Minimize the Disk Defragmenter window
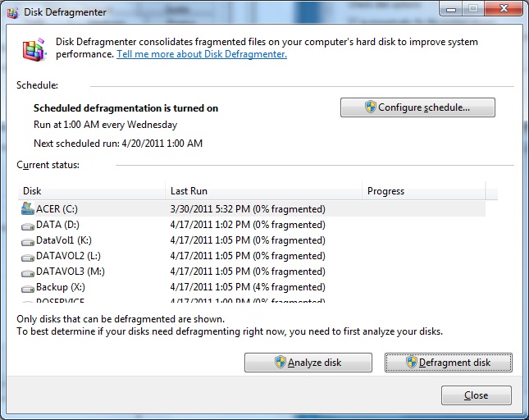This screenshot has width=529, height=420. (451, 9)
